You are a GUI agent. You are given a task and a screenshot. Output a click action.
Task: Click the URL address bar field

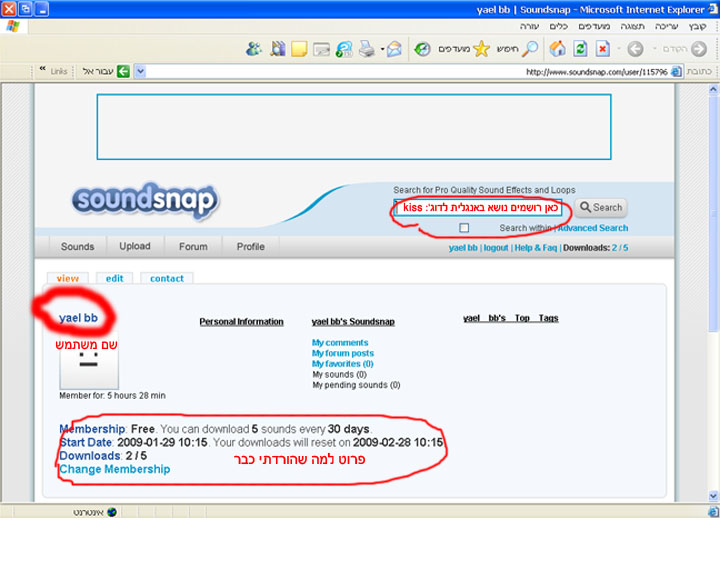click(x=407, y=72)
